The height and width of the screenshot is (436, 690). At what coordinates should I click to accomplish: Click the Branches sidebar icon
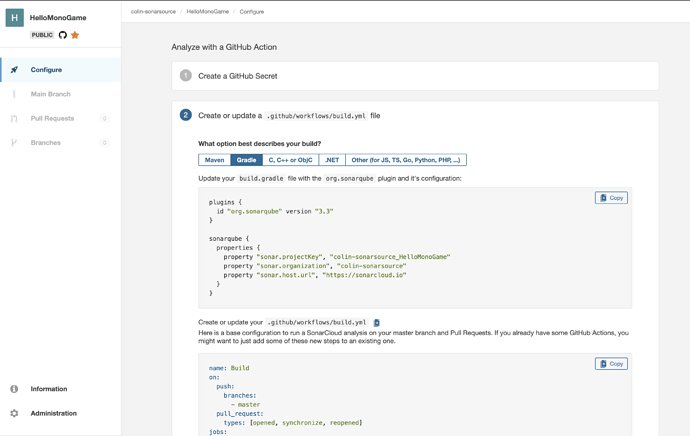click(14, 143)
